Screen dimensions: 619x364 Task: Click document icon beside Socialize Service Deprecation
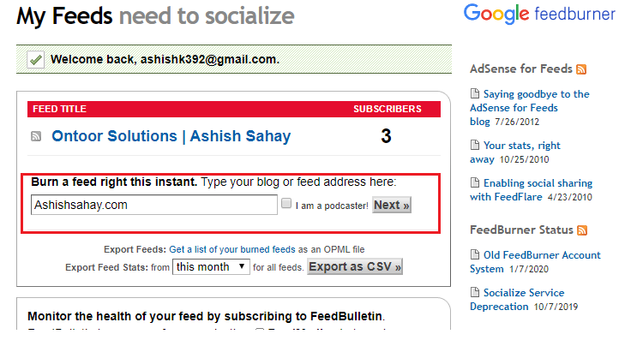point(475,293)
